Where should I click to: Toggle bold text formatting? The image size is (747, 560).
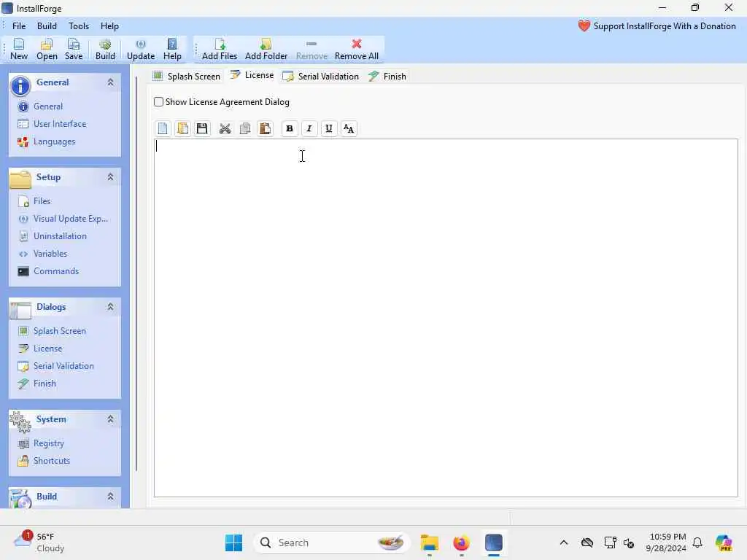click(289, 128)
